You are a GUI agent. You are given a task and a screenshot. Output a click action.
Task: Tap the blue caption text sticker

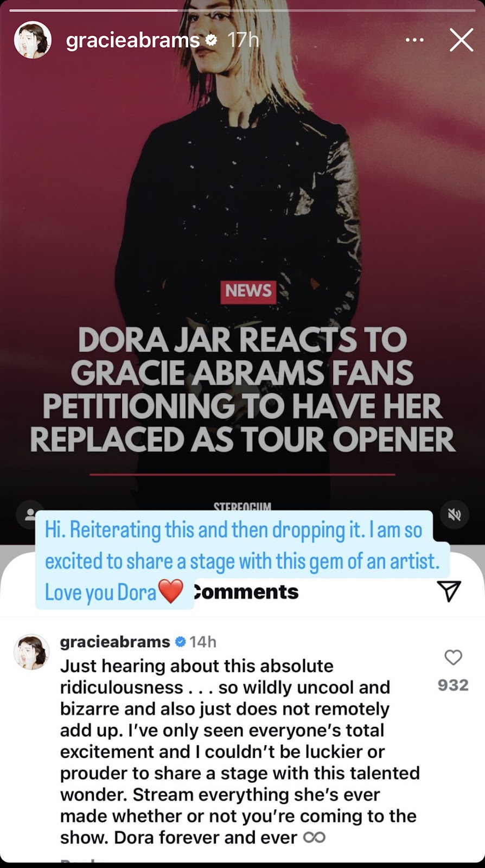pyautogui.click(x=242, y=560)
